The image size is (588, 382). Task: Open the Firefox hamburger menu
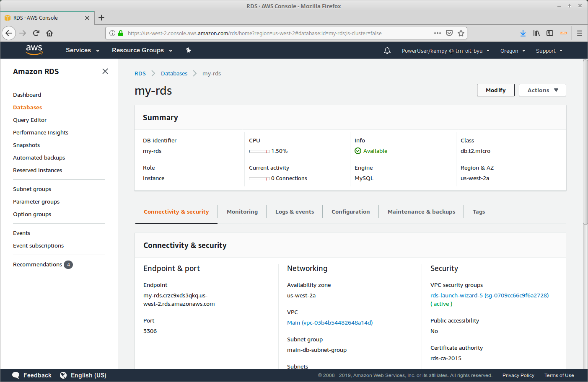coord(580,33)
